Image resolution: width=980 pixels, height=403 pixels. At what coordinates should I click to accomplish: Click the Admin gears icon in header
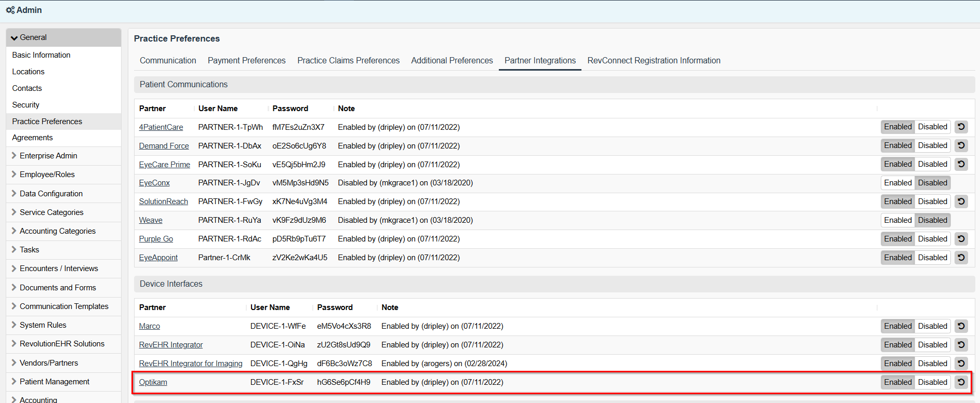[x=10, y=10]
